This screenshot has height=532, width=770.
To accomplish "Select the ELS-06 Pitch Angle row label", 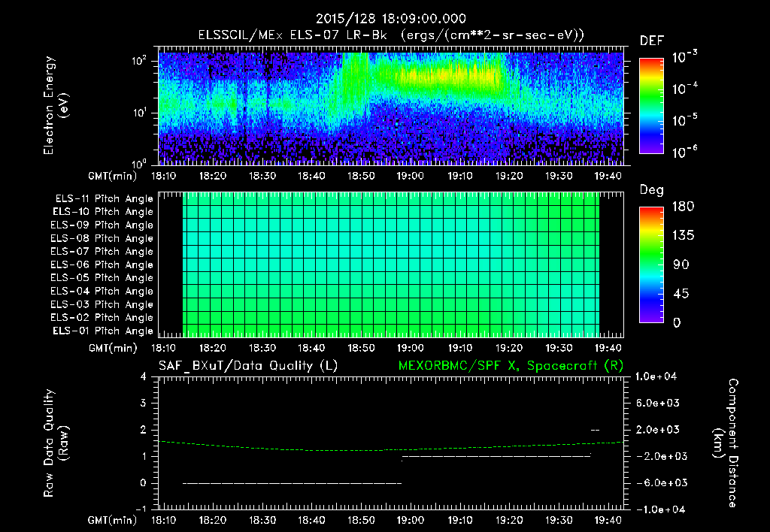I will (x=102, y=265).
